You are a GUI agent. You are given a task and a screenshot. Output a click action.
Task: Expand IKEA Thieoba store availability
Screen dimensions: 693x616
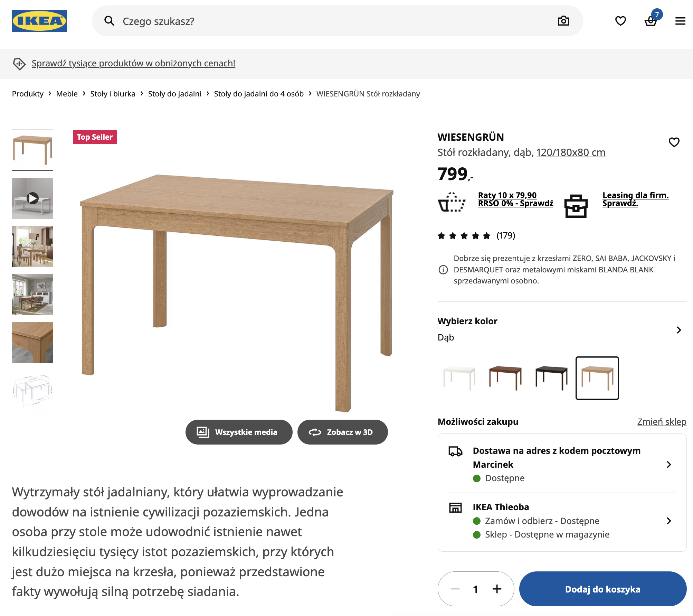(669, 521)
